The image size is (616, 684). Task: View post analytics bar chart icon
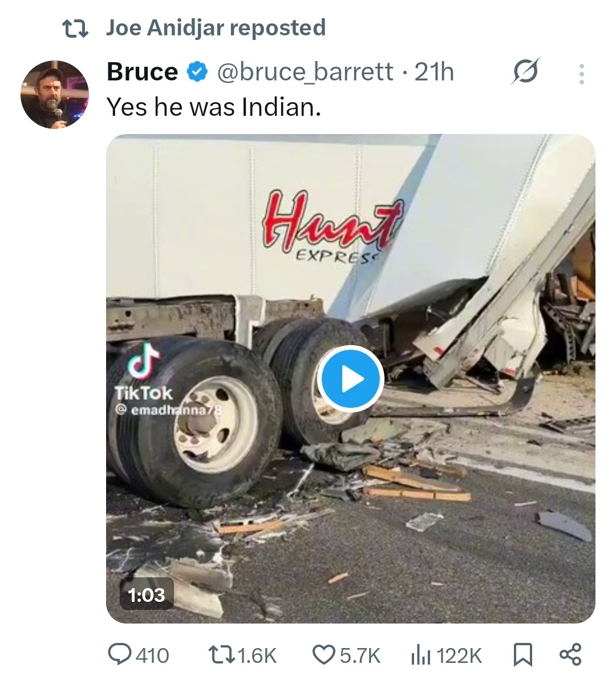point(420,655)
